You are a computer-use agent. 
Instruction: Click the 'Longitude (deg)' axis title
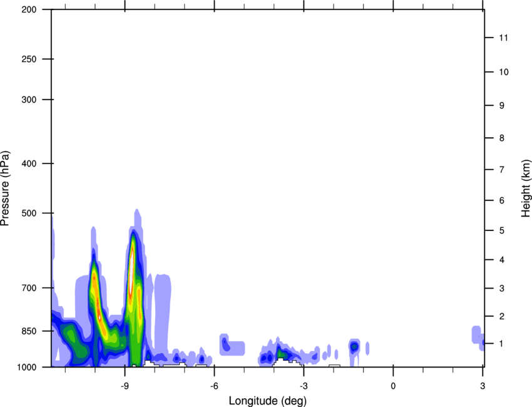[x=268, y=401]
